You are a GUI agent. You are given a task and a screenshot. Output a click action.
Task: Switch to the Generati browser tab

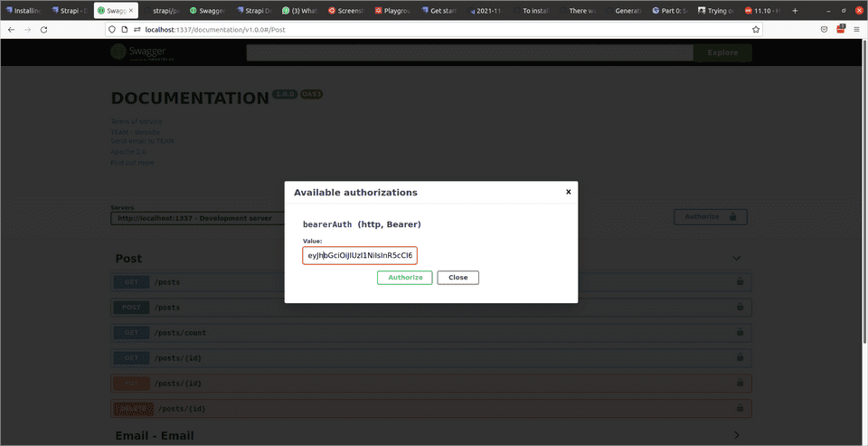(x=625, y=11)
